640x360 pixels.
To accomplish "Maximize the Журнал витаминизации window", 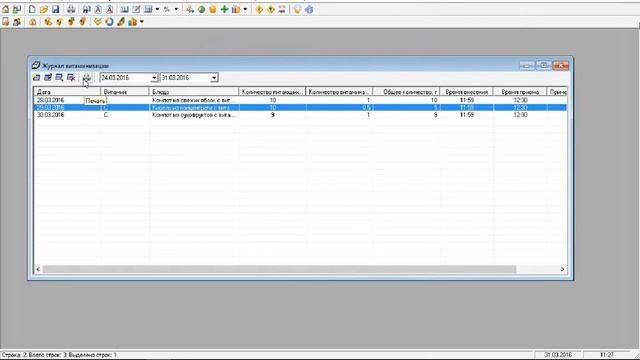I will (x=544, y=65).
